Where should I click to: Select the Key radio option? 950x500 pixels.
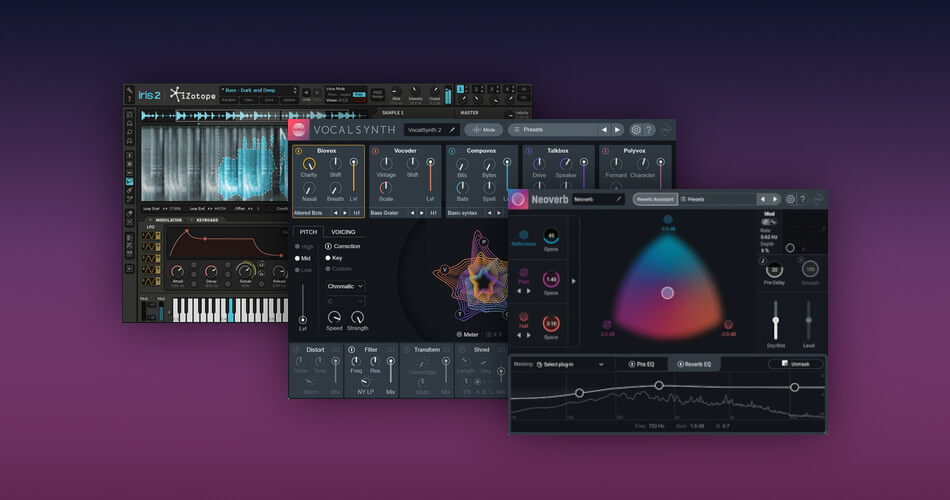coord(328,258)
